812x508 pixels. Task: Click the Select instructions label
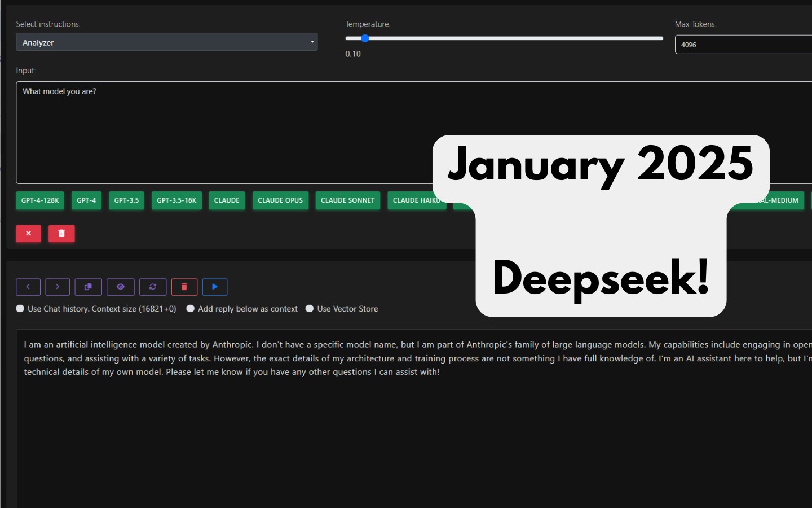pos(48,24)
